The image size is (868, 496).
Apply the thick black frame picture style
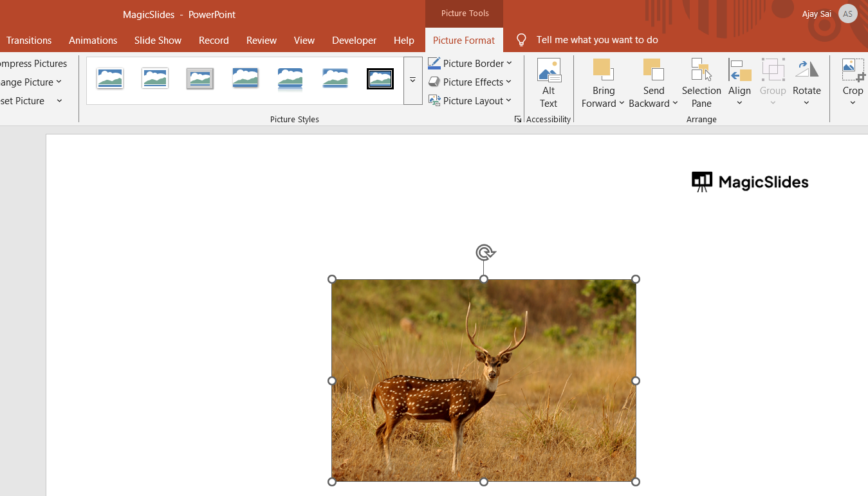point(380,78)
